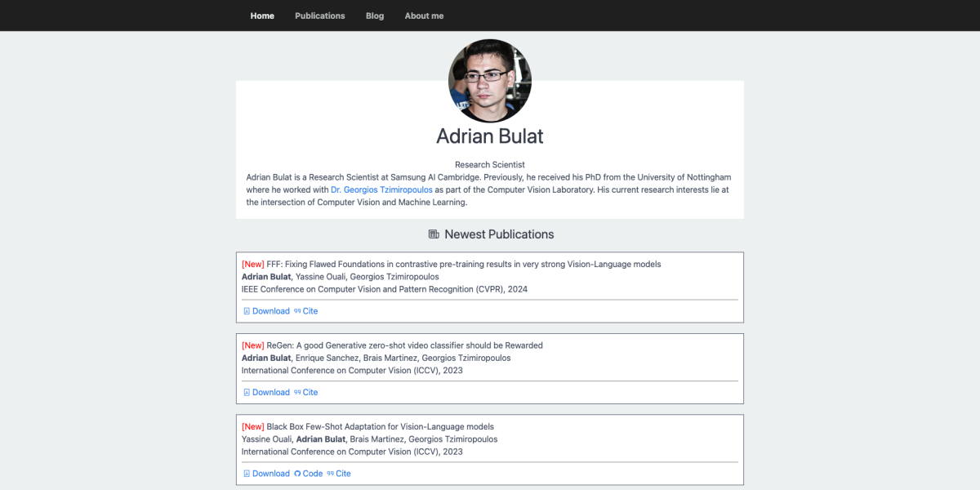Click Adrian Bulat's circular profile photo

490,81
